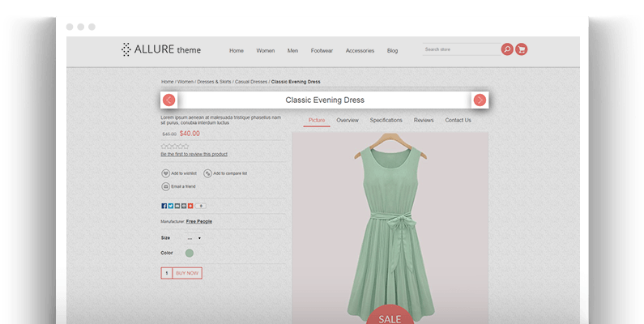
Task: Share product via Facebook icon
Action: tap(164, 206)
